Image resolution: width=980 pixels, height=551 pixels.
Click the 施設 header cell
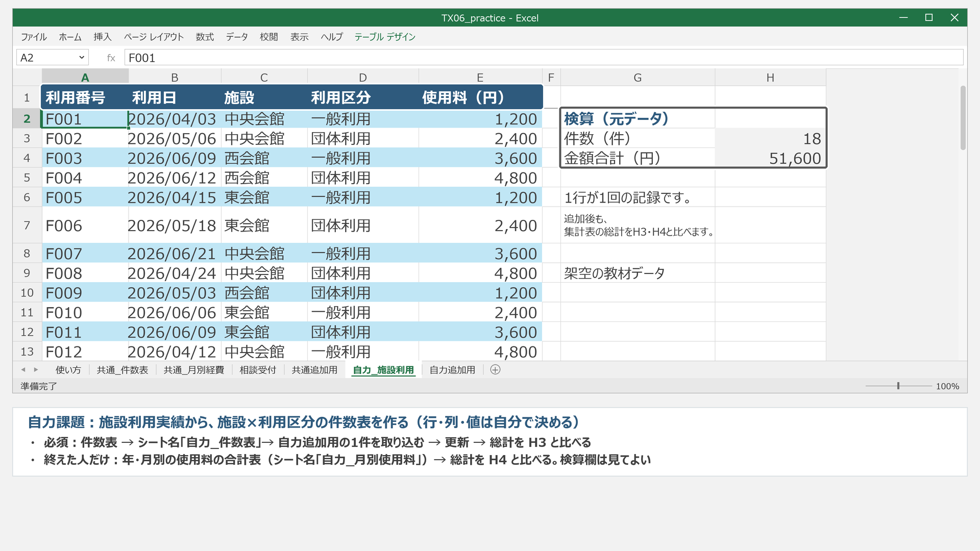[x=264, y=97]
